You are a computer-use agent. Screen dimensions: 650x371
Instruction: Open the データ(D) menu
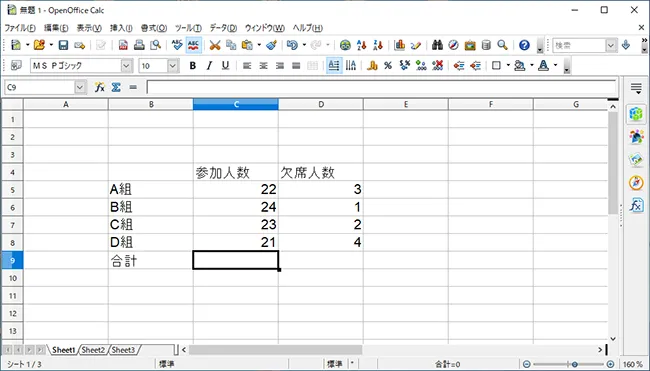point(223,28)
